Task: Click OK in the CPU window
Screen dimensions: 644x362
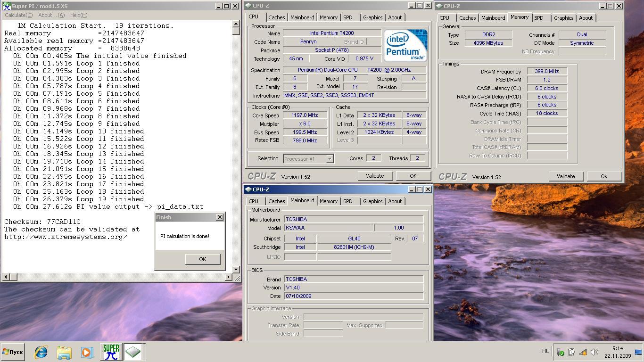Action: tap(413, 176)
